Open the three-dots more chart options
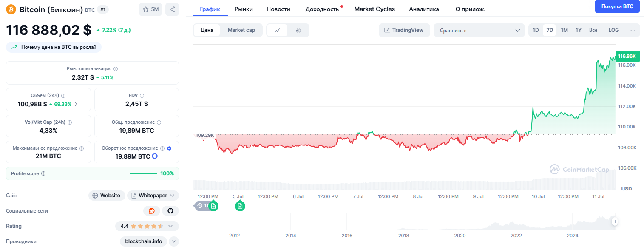The width and height of the screenshot is (644, 250). click(x=633, y=30)
